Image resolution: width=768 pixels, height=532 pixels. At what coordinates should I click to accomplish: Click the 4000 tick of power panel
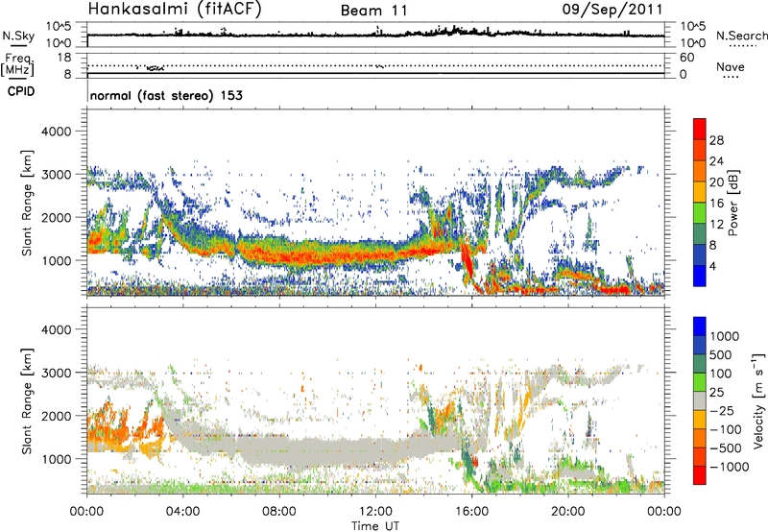coord(56,132)
